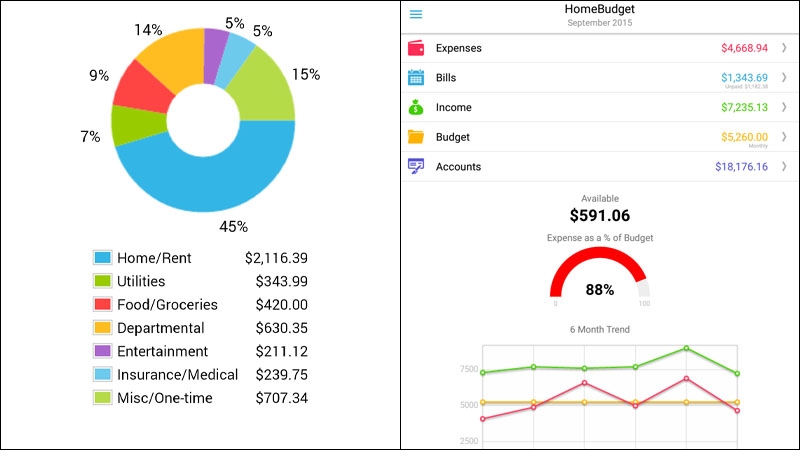Tap the red Expenses wallet icon
This screenshot has width=800, height=450.
click(x=416, y=48)
